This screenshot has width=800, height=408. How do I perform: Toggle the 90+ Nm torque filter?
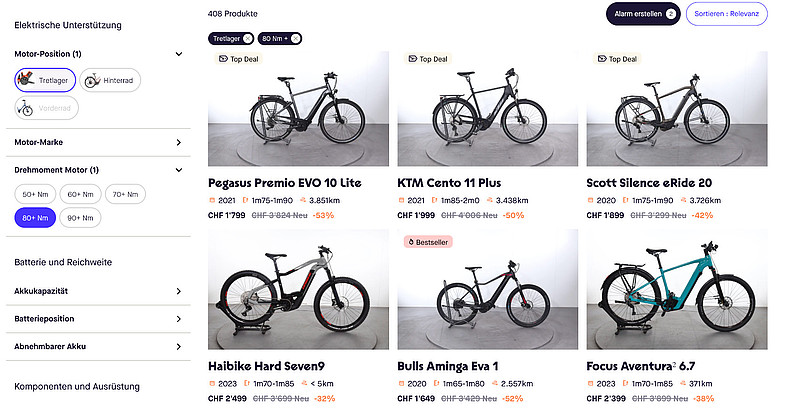point(81,217)
